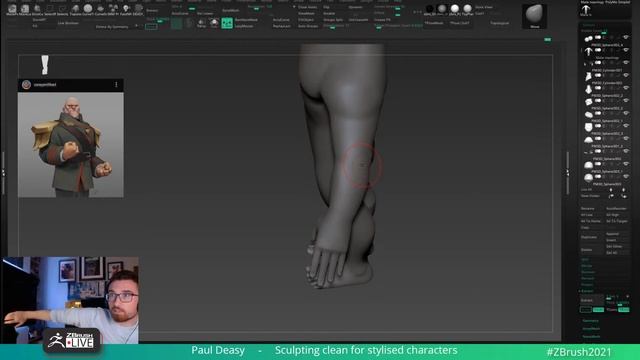Pick the black material sphere swatch
The height and width of the screenshot is (360, 640).
tap(429, 9)
